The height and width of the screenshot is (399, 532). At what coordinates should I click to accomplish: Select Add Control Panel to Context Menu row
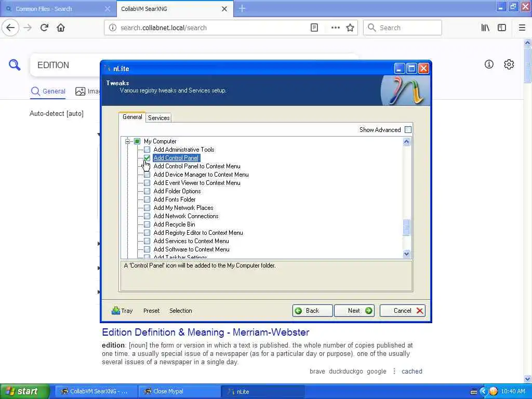[x=197, y=166]
